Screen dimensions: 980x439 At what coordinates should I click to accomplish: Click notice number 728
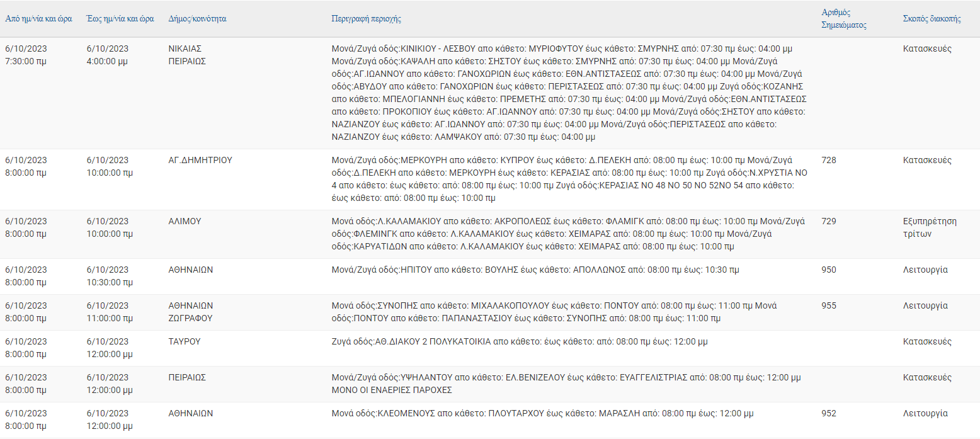pyautogui.click(x=829, y=160)
